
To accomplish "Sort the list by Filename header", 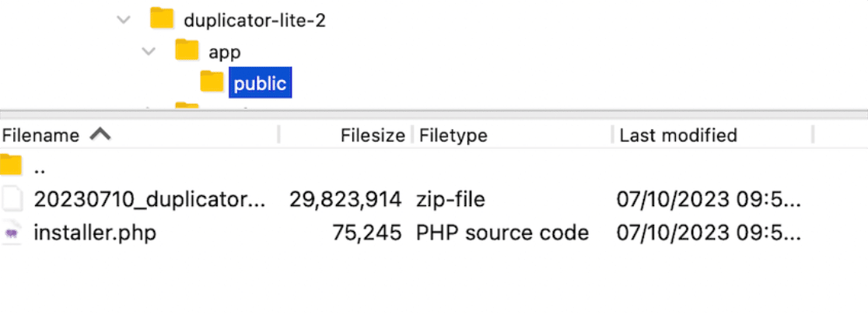I will pos(41,135).
